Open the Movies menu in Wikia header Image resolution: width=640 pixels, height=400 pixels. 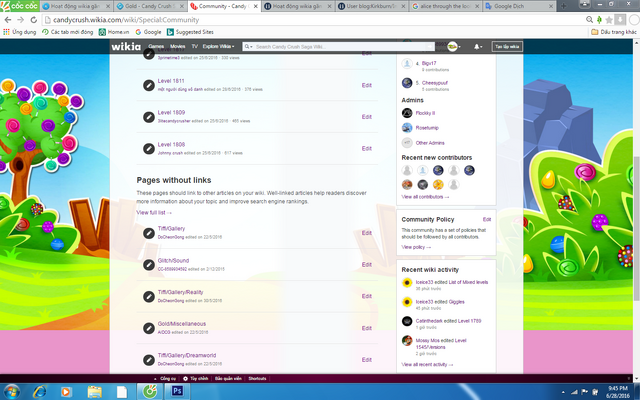pos(178,47)
